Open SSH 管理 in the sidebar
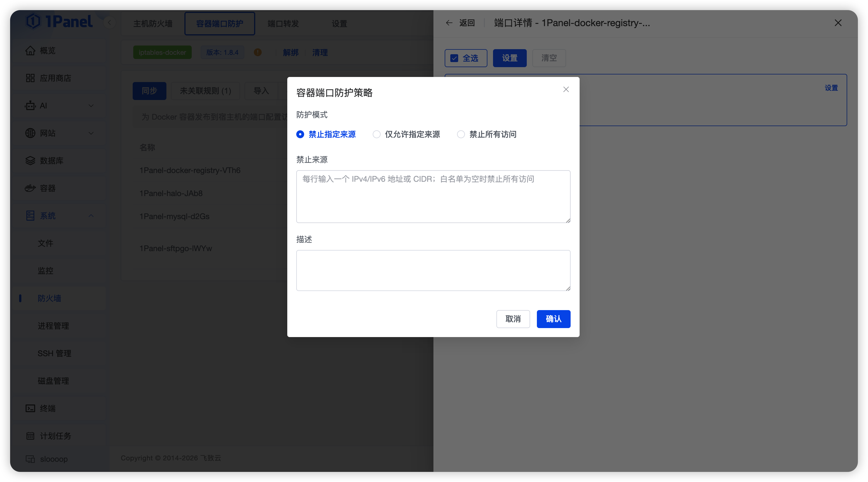Viewport: 868px width, 482px height. pos(59,353)
